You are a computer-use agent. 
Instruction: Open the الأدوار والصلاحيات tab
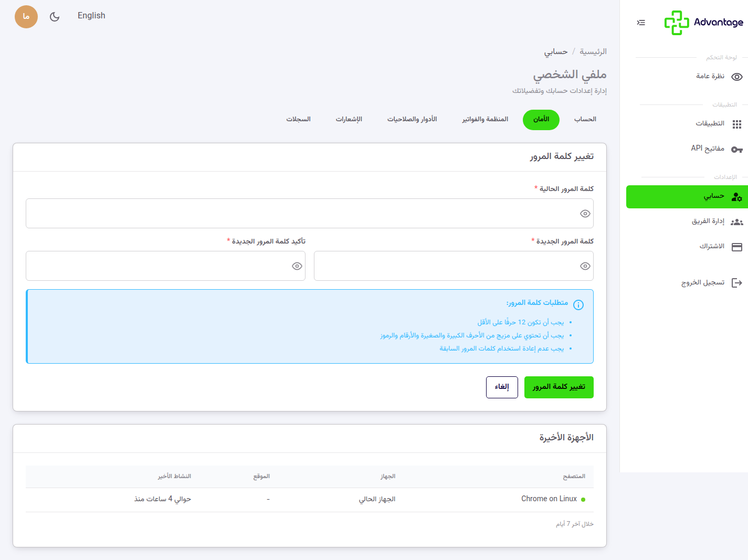(412, 120)
